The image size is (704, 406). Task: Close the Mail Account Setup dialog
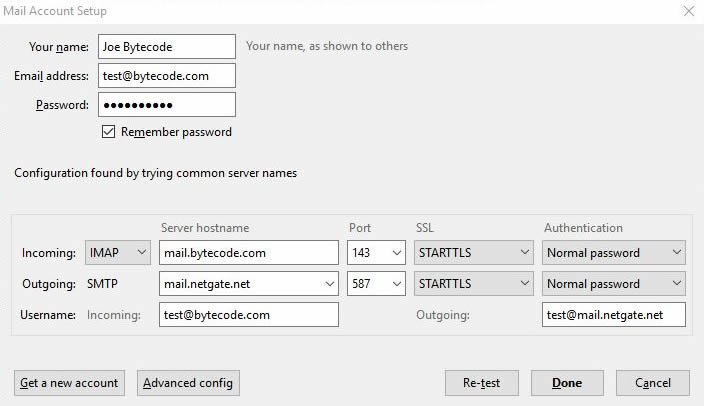(x=686, y=11)
